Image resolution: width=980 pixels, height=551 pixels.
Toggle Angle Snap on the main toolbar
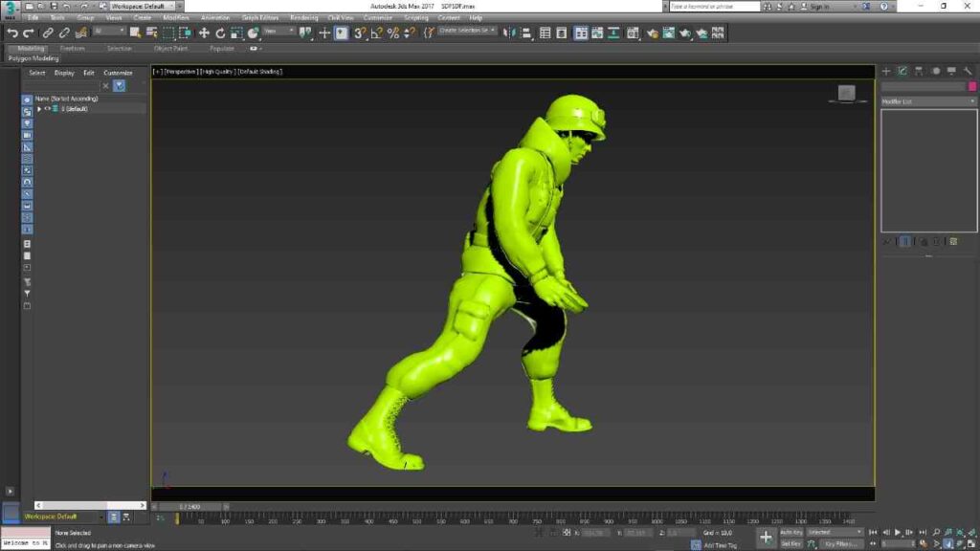click(378, 33)
